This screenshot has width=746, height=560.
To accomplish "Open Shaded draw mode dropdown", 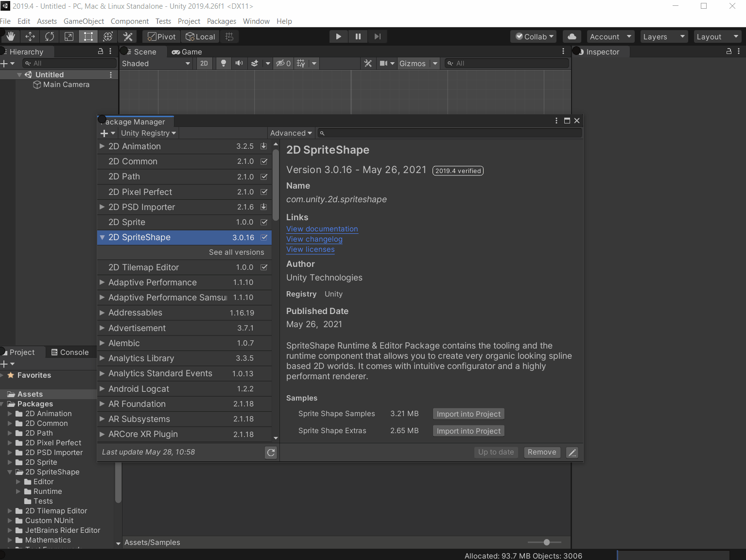I will [156, 64].
